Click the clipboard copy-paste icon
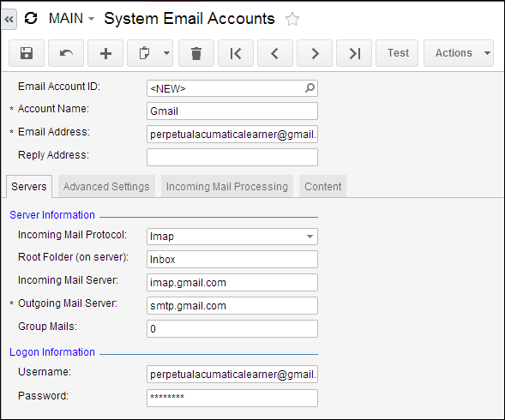 coord(144,53)
